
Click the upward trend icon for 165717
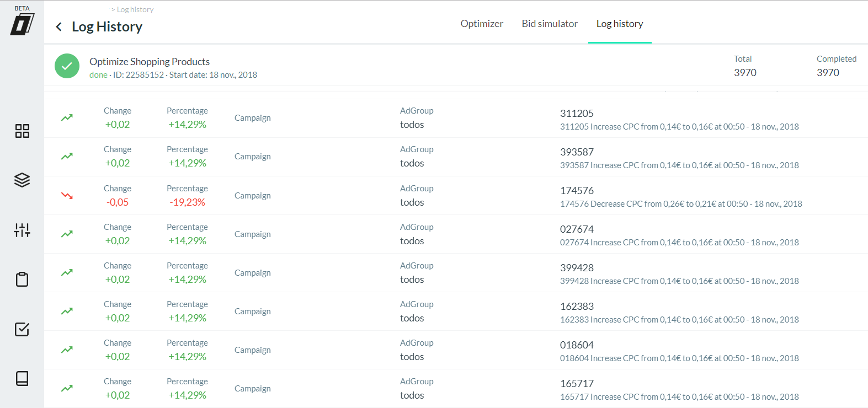(67, 388)
